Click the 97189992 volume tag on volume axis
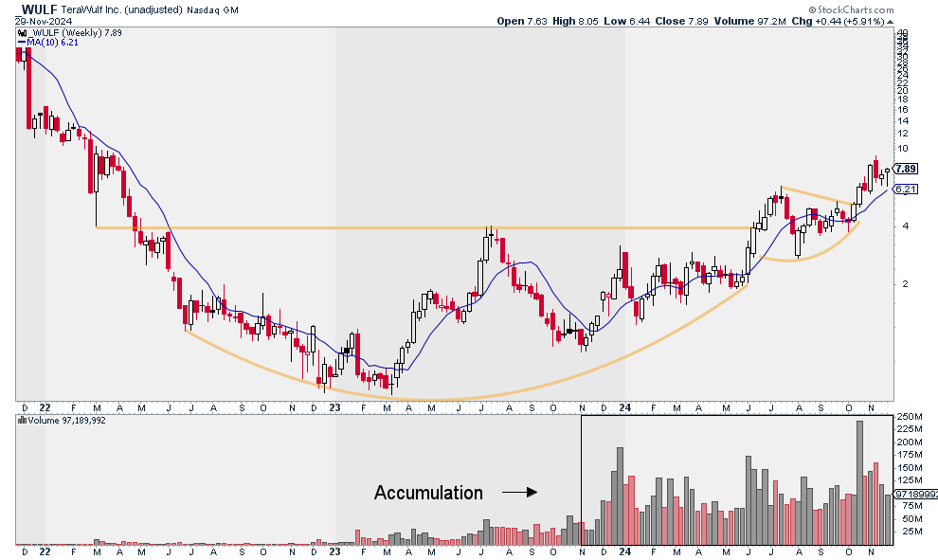The height and width of the screenshot is (560, 938). [x=916, y=495]
